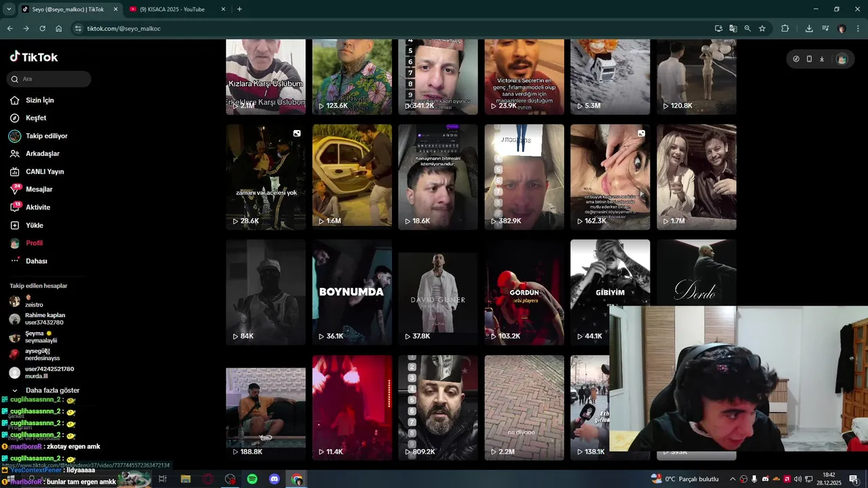
Task: Show hidden system tray icons
Action: [732, 479]
